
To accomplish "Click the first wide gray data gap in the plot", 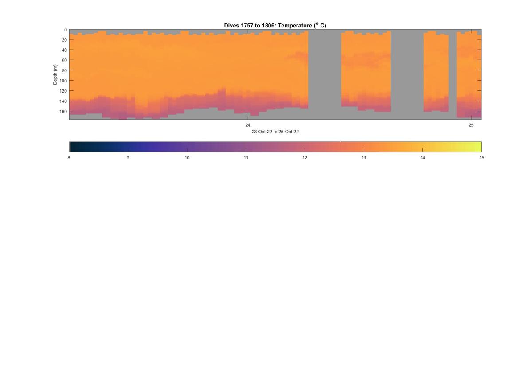I will 325,74.
